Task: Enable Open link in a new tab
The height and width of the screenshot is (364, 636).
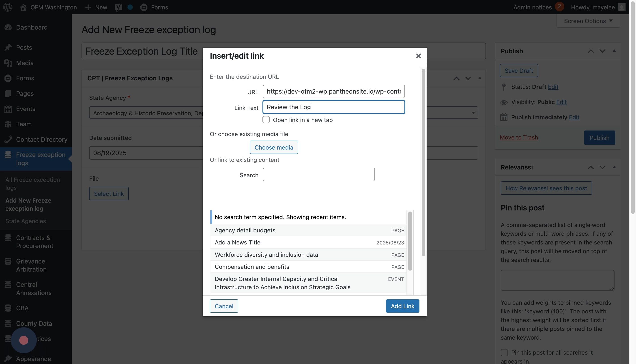Action: click(266, 120)
